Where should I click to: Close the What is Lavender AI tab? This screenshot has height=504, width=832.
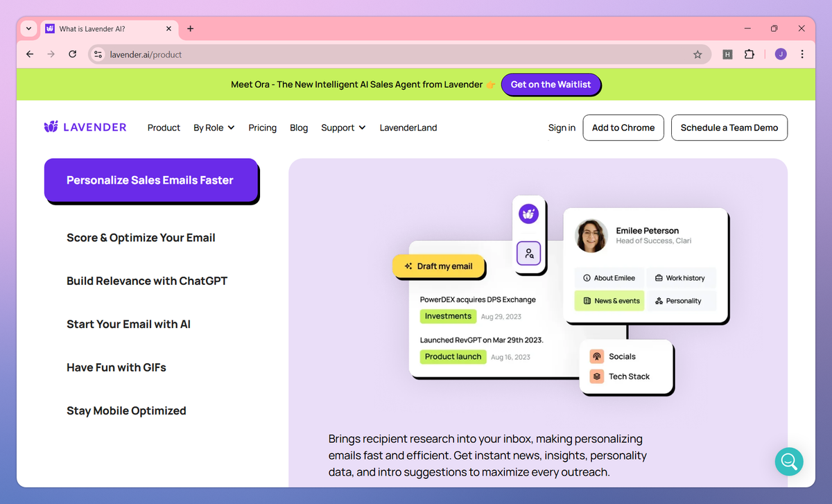[x=168, y=28]
